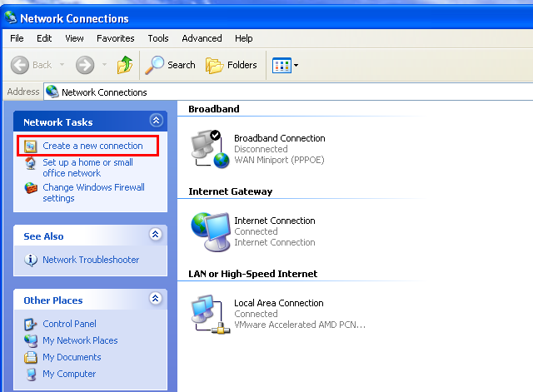Go to My Documents link

(72, 357)
